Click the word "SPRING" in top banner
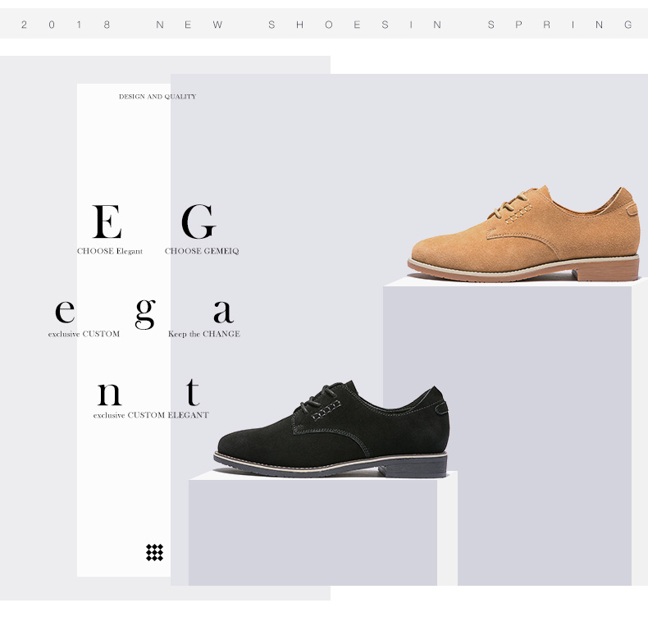 click(x=560, y=25)
